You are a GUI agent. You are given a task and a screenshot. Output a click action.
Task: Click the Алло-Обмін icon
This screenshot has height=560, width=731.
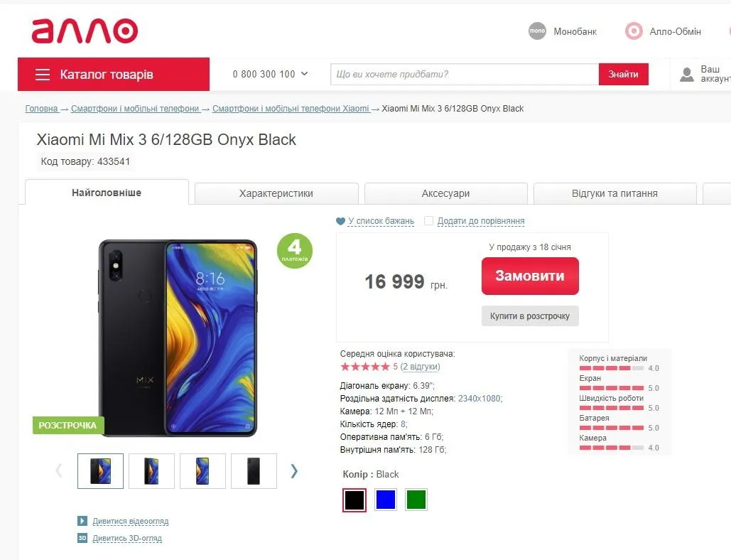pos(632,31)
